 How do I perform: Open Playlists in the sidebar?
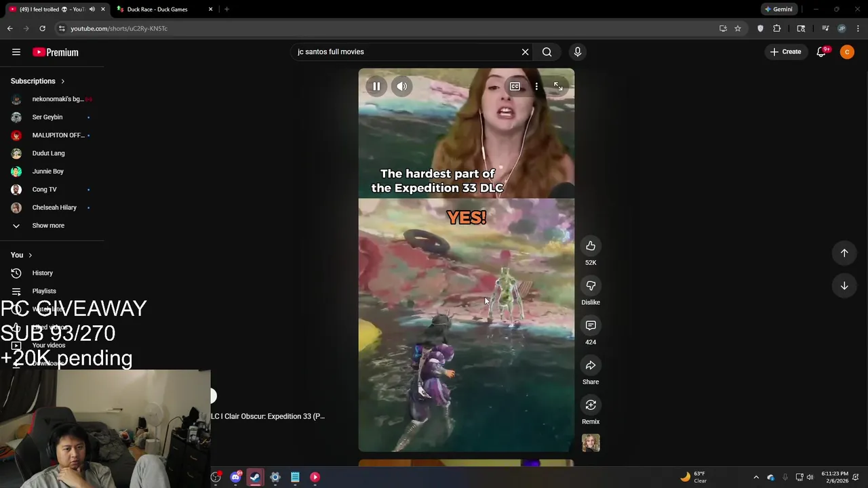click(x=52, y=291)
